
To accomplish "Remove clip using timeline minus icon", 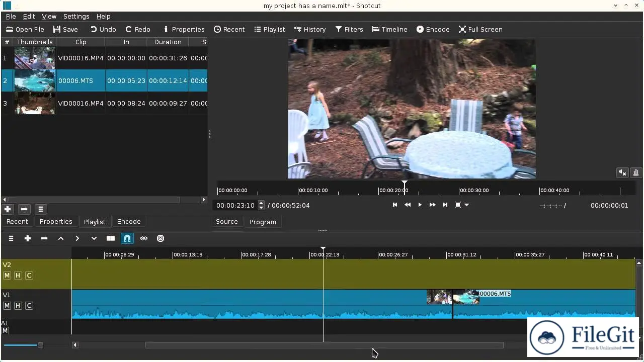I will click(44, 238).
